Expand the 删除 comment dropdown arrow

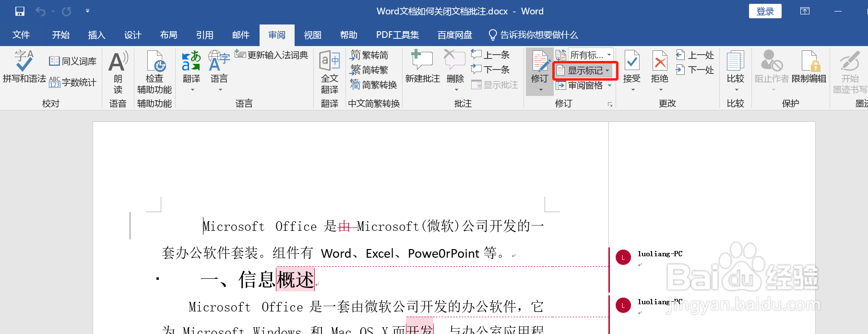tap(456, 90)
